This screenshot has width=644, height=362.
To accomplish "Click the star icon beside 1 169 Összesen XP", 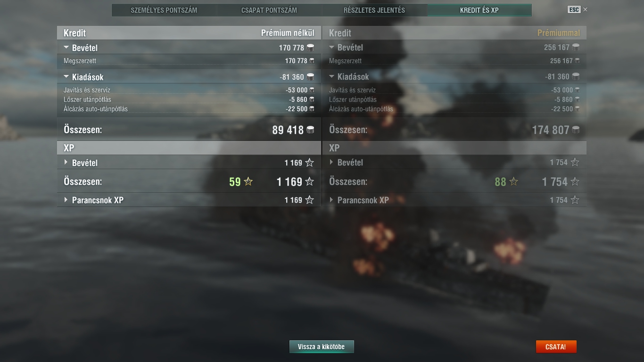I will [x=309, y=181].
